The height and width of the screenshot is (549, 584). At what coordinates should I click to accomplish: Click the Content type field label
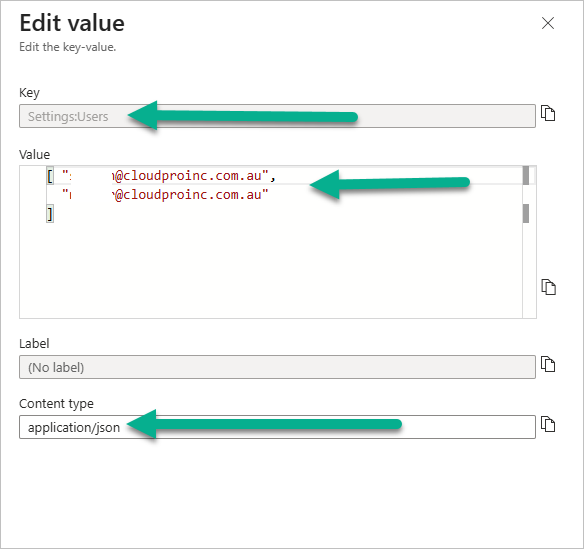pos(56,404)
